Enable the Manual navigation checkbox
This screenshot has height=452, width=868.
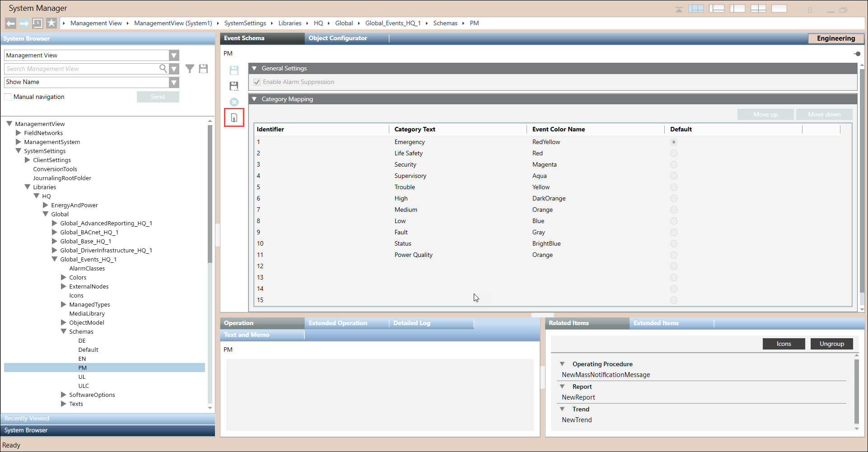click(x=8, y=97)
